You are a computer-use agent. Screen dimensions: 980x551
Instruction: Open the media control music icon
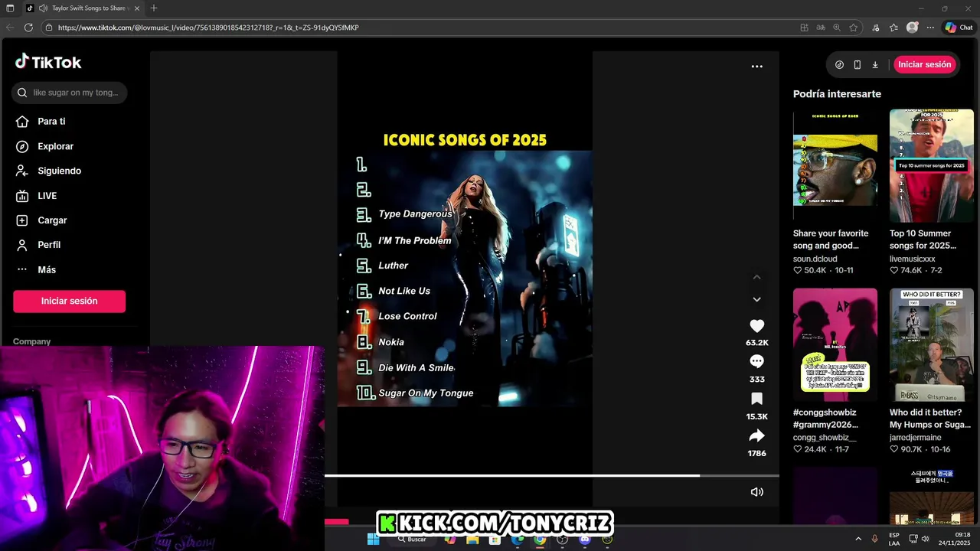click(x=876, y=28)
